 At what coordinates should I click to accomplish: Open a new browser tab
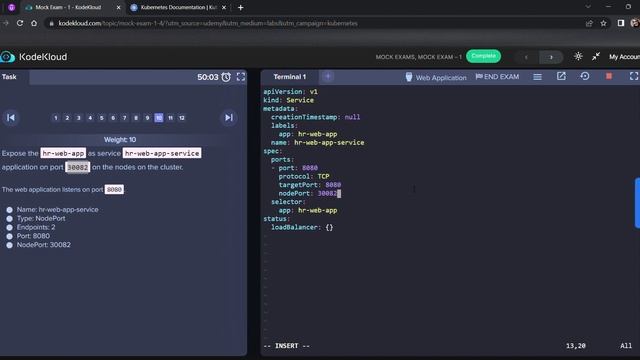coord(240,7)
